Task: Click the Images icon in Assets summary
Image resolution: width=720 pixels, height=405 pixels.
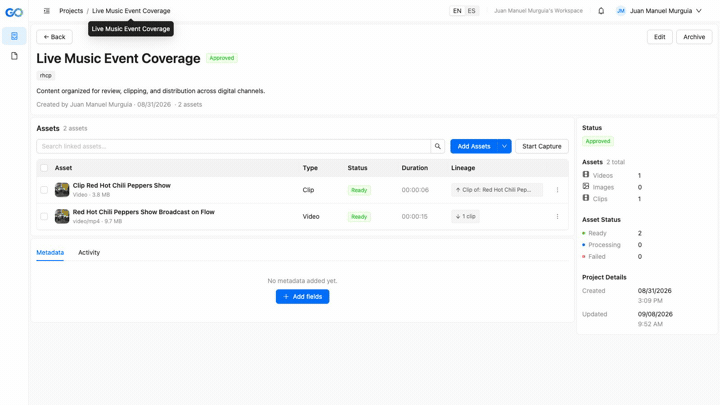Action: coord(586,186)
